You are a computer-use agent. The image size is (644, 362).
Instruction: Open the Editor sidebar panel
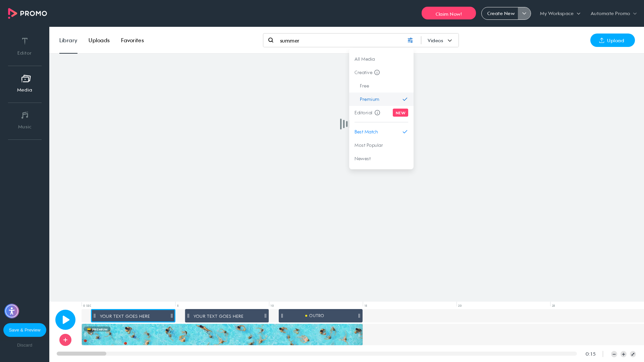coord(24,46)
